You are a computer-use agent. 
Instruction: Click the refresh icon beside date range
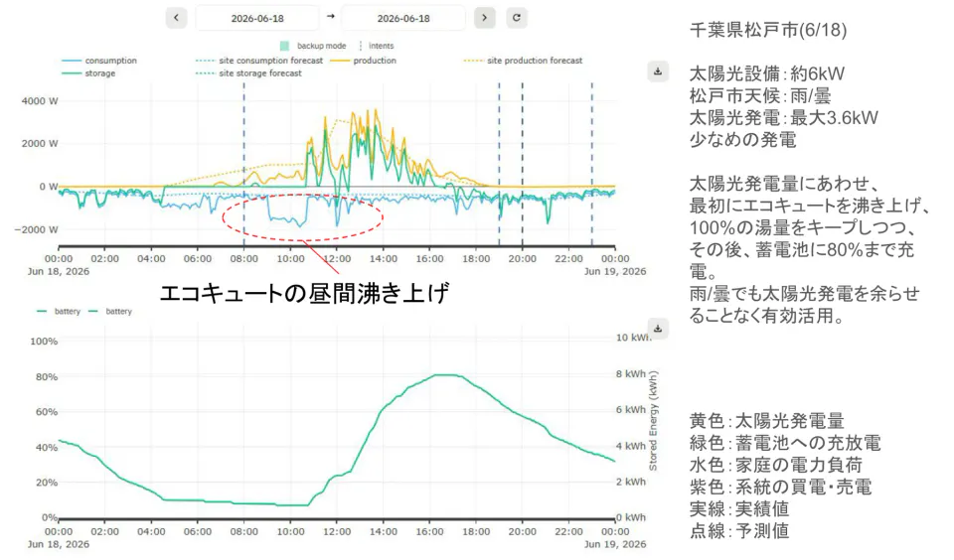[x=517, y=18]
